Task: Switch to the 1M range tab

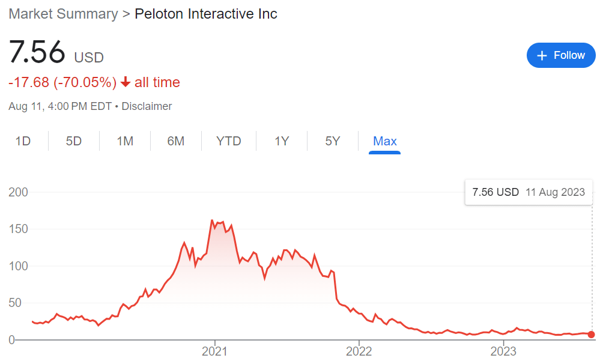Action: pos(125,141)
